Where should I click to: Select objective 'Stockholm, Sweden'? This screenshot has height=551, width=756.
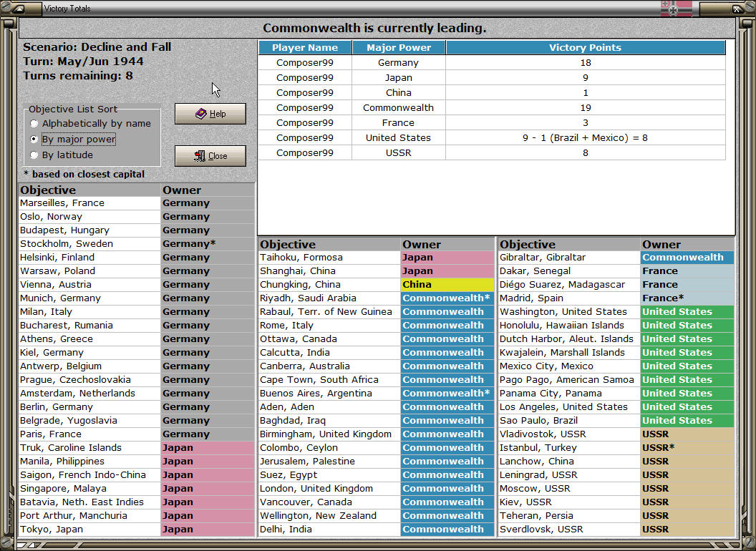89,244
